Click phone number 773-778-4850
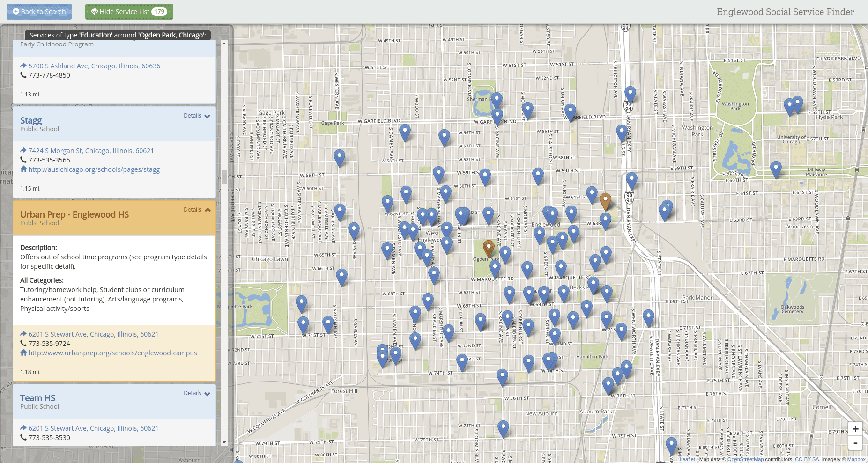Viewport: 868px width, 463px height. tap(49, 75)
